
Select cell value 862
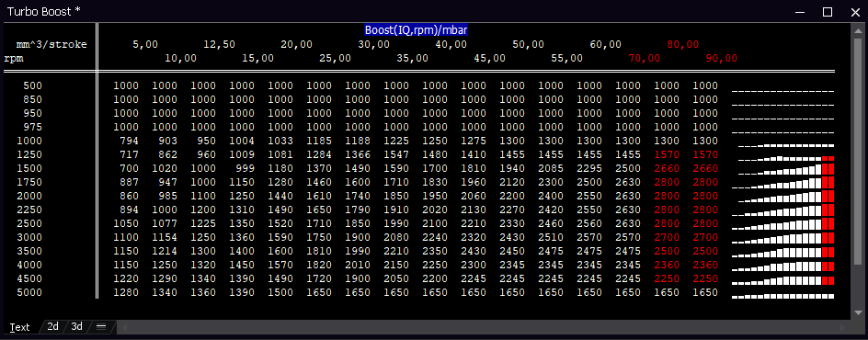167,154
